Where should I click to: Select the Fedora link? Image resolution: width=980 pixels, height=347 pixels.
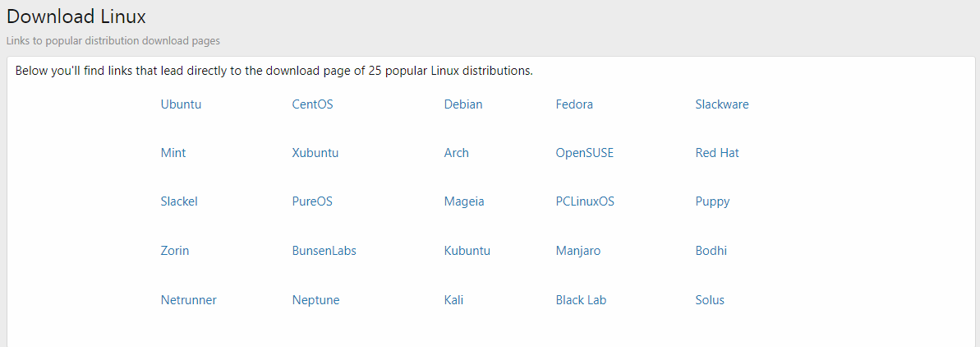click(574, 104)
